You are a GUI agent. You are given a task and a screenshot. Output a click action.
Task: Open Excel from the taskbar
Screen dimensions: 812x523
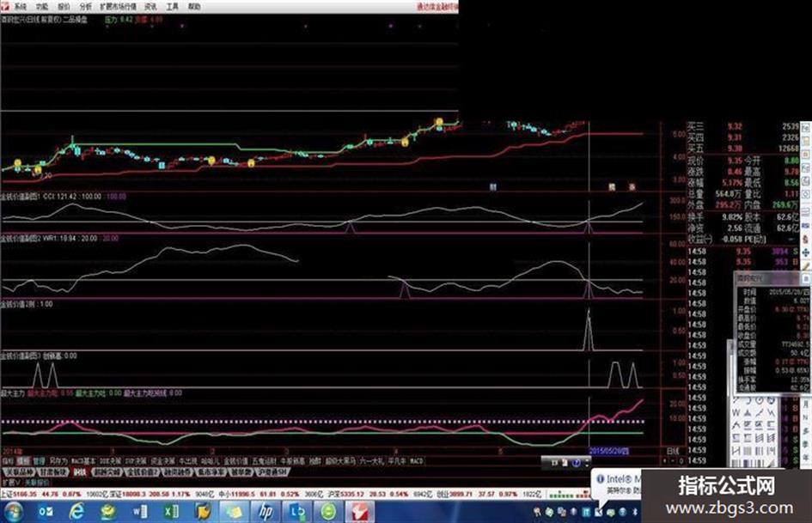(x=171, y=512)
